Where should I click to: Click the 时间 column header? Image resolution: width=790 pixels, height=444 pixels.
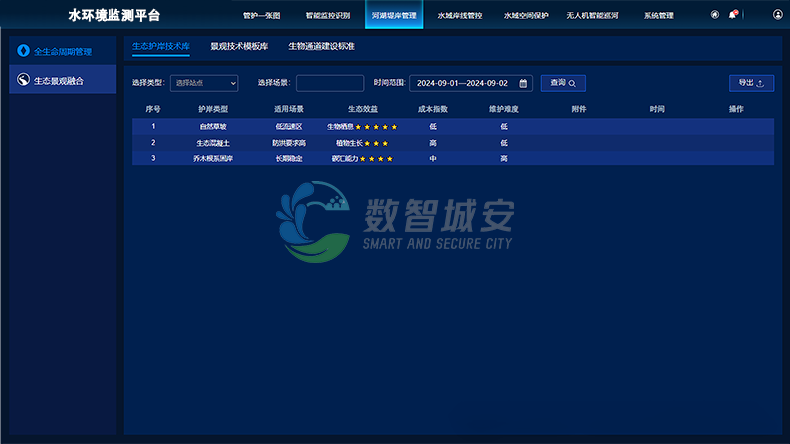point(657,109)
